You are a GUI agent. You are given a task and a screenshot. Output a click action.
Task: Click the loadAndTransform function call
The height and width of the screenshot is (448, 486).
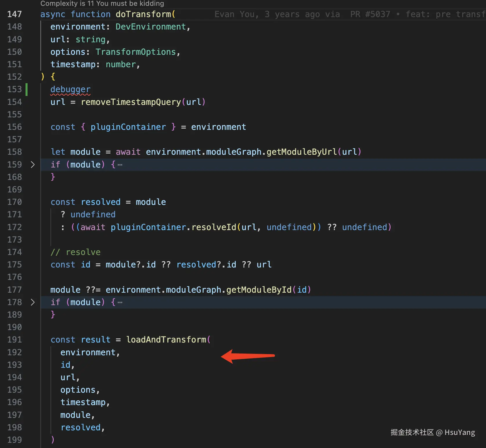pyautogui.click(x=166, y=340)
